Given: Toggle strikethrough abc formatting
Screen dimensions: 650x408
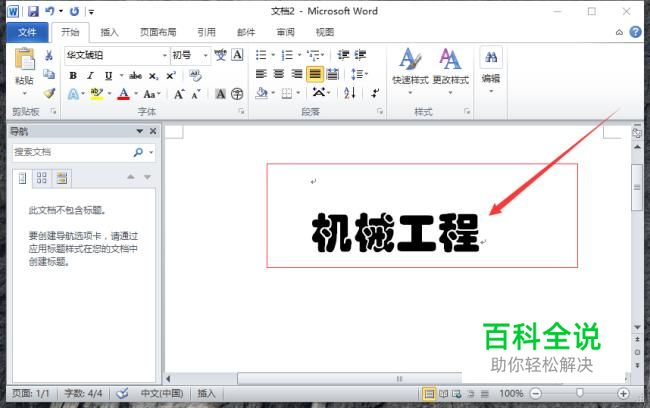Looking at the screenshot, I should pos(136,75).
